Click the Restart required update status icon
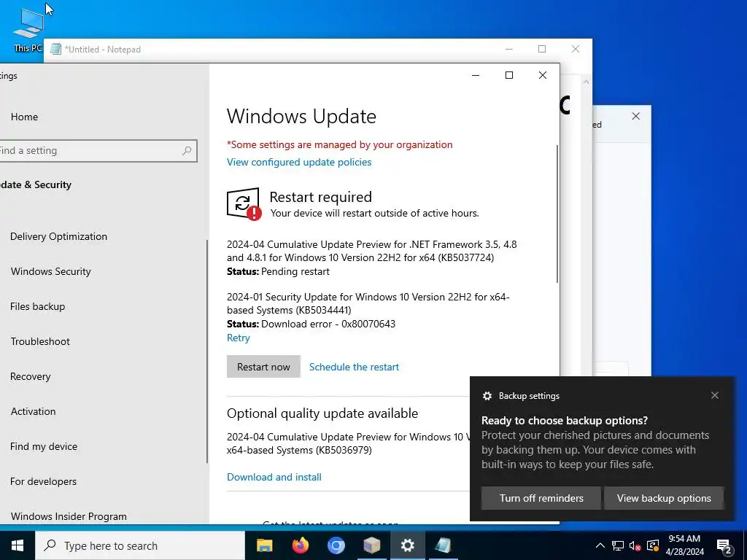 [x=244, y=204]
